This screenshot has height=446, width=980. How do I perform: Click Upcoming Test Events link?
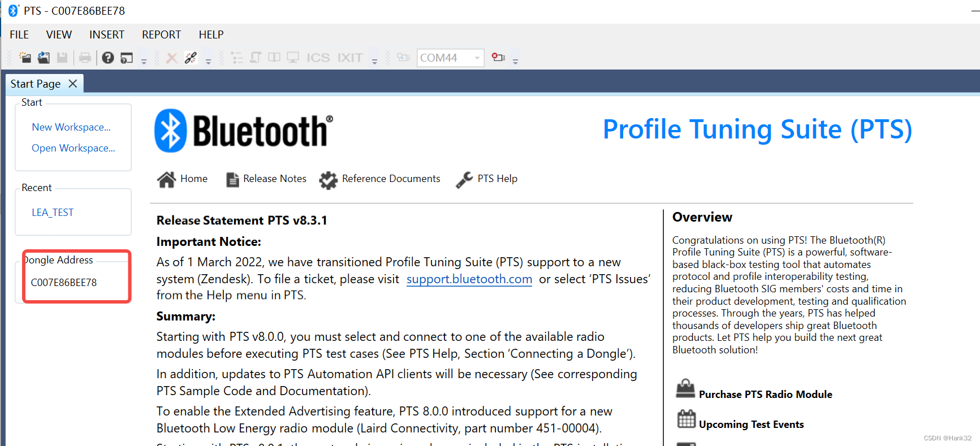coord(751,425)
